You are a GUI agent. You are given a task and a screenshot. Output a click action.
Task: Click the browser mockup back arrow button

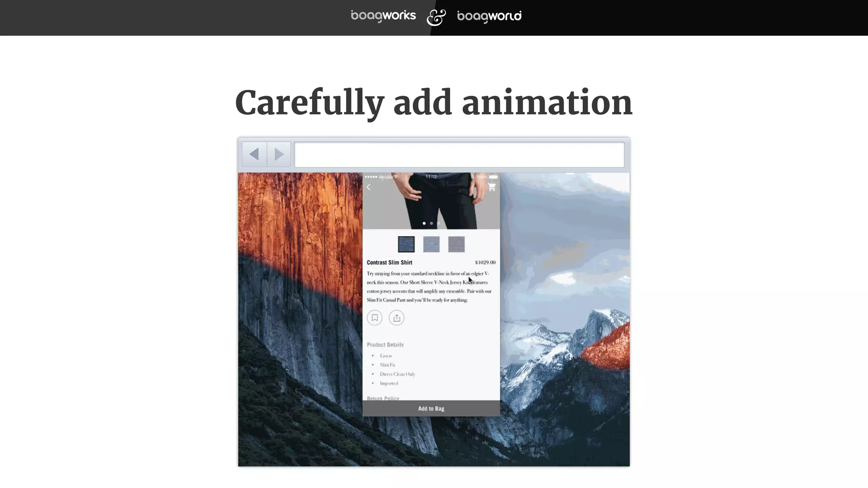tap(254, 154)
